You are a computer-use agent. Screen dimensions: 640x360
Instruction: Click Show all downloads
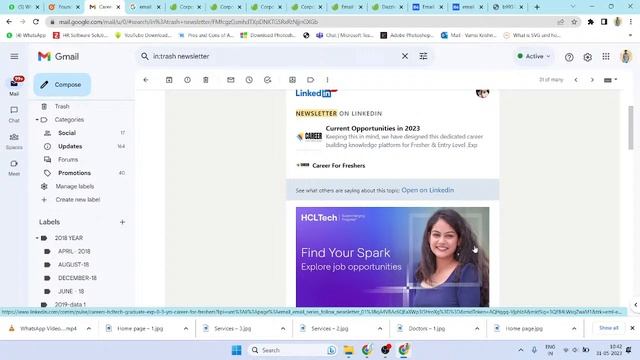(608, 328)
